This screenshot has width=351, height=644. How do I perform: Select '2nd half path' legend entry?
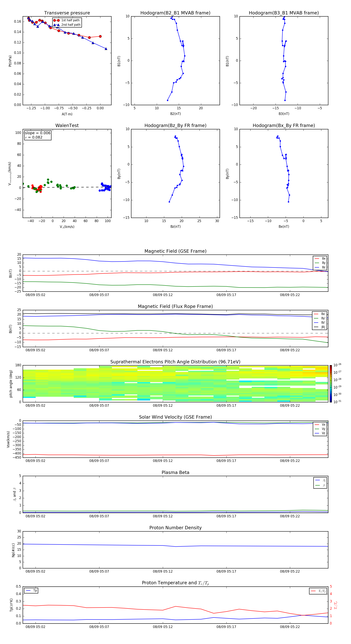(67, 25)
